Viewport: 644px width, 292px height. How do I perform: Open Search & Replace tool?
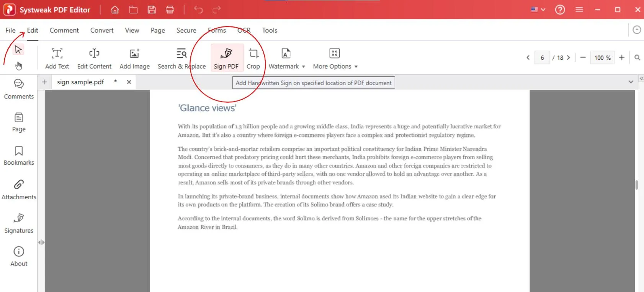click(181, 58)
